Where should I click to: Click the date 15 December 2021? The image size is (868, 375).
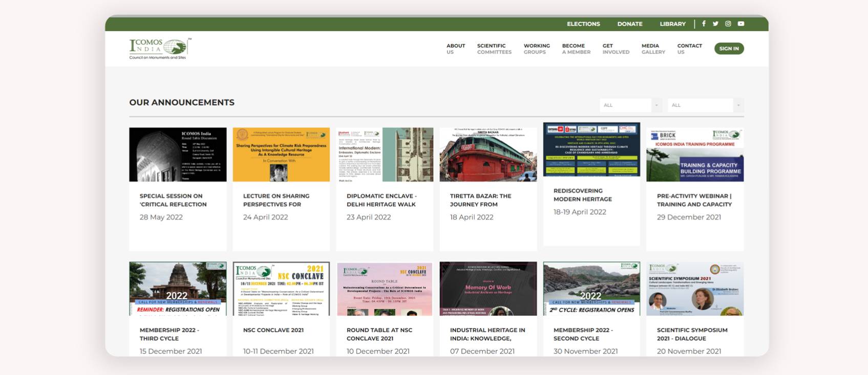(x=171, y=351)
